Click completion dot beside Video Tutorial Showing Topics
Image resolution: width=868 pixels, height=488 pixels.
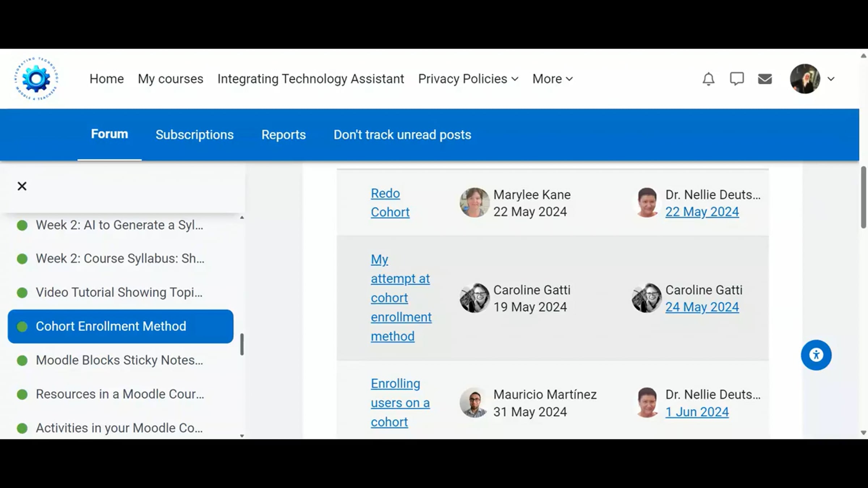coord(22,292)
